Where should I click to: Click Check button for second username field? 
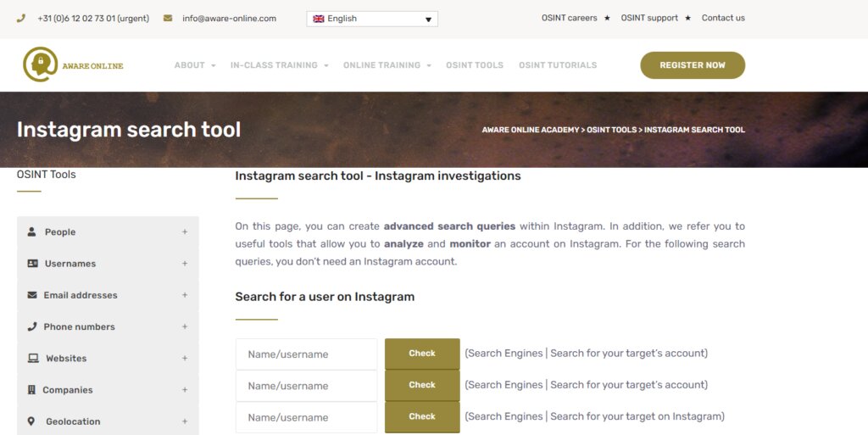coord(422,385)
